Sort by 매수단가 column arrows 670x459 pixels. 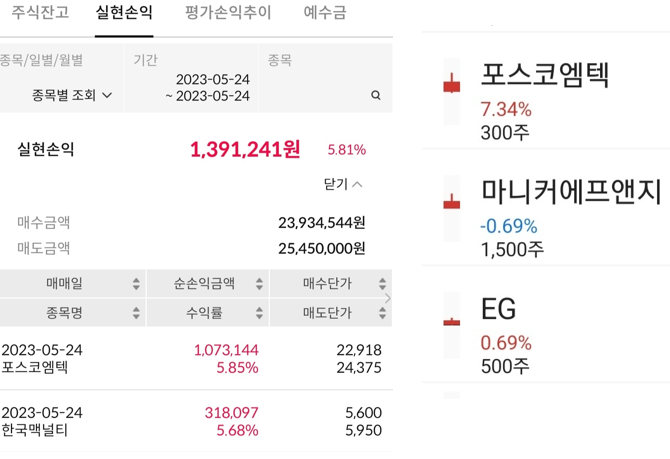[x=382, y=283]
